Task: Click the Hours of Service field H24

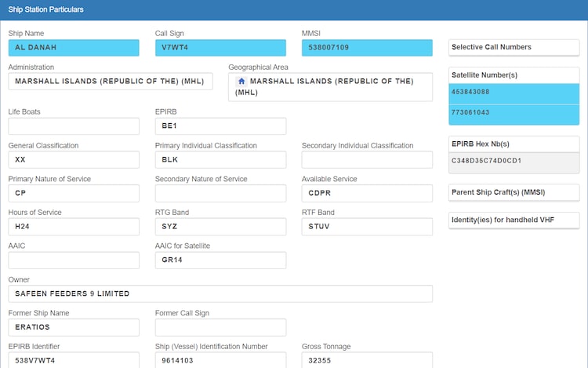Action: point(74,227)
